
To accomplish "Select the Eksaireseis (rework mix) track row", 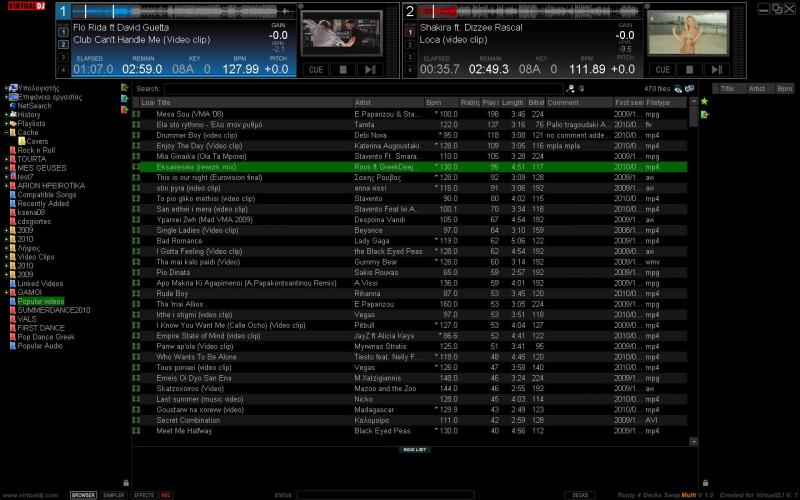I will tap(413, 167).
